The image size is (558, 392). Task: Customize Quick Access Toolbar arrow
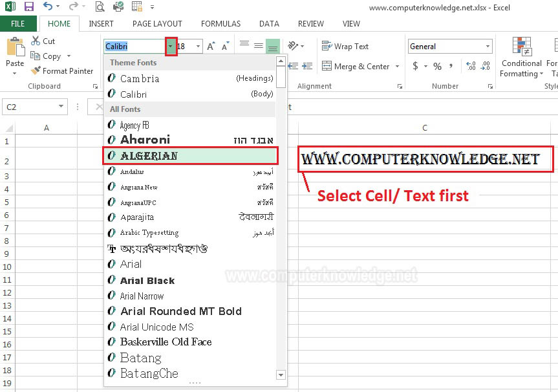(x=153, y=6)
